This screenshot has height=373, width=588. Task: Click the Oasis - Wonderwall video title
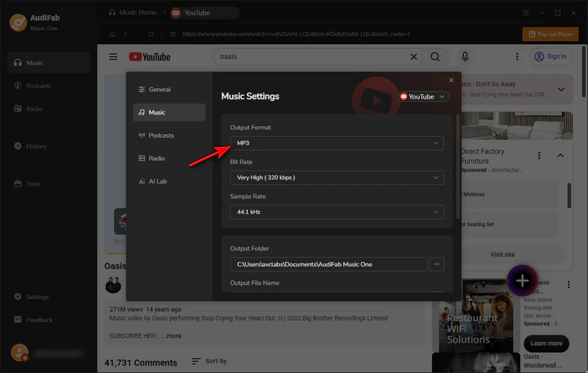click(542, 361)
